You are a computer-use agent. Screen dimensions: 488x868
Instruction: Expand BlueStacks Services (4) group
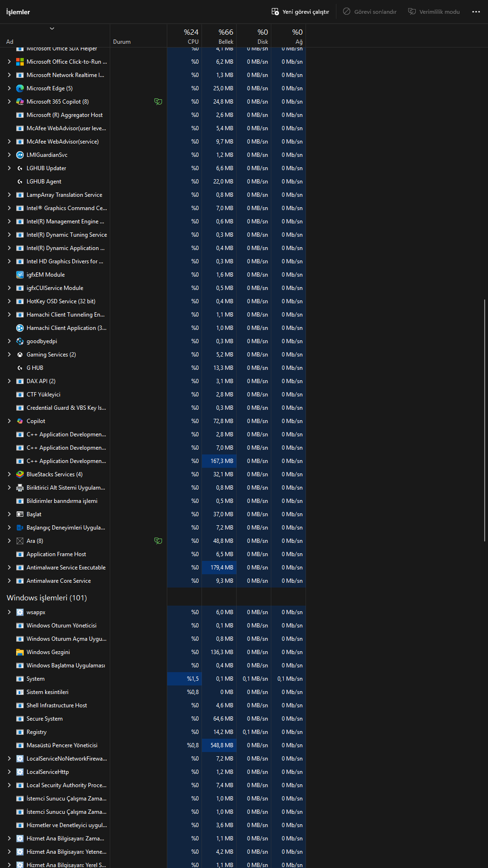[x=9, y=474]
